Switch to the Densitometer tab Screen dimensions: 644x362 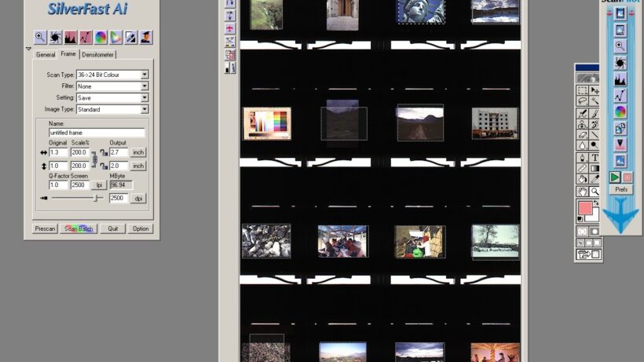pyautogui.click(x=97, y=55)
